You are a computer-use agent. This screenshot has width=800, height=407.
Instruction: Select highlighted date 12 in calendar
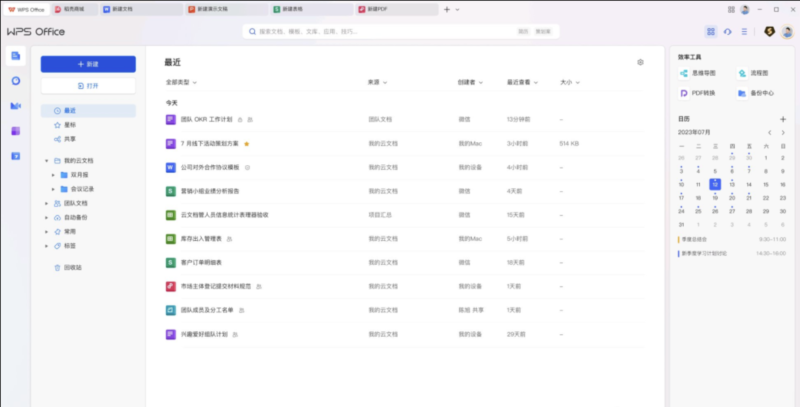pyautogui.click(x=715, y=185)
